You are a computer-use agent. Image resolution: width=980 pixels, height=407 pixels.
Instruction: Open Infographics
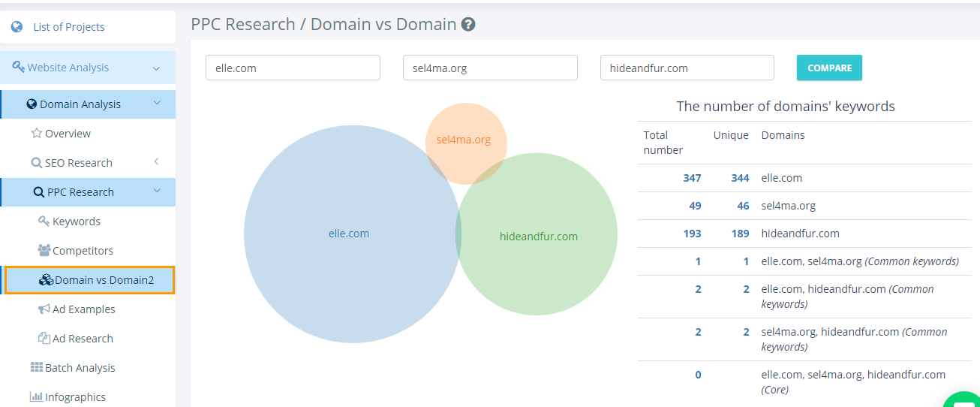(75, 397)
